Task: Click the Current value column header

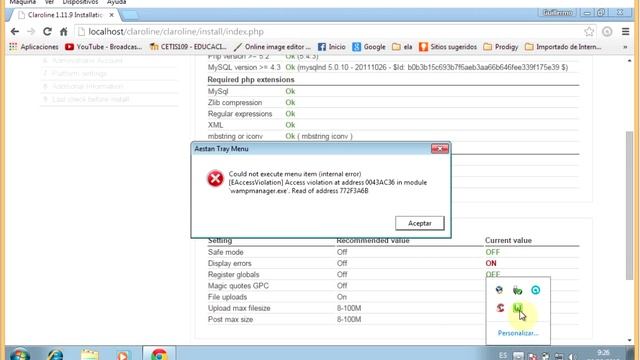Action: pyautogui.click(x=508, y=240)
